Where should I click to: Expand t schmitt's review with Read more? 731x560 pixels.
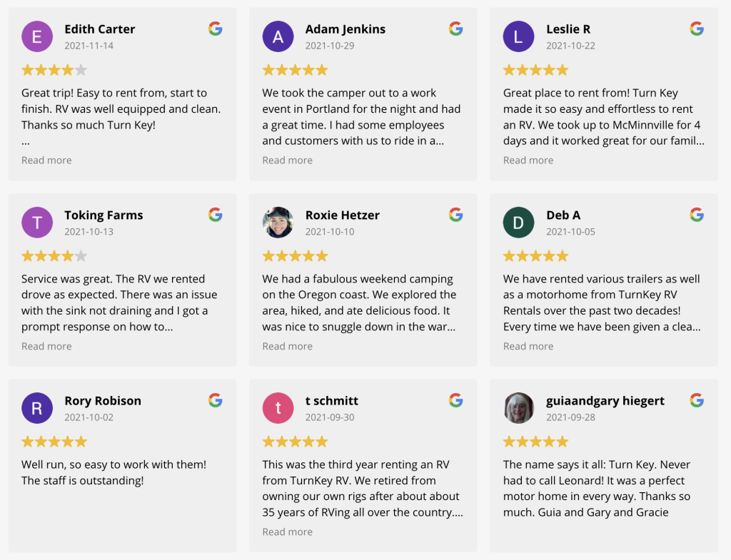click(x=287, y=532)
